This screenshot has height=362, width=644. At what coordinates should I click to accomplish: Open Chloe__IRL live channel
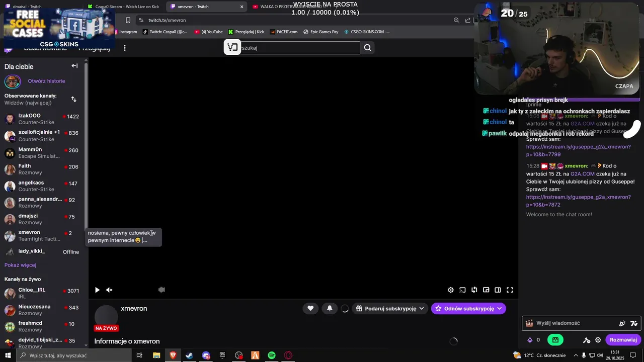coord(43,293)
